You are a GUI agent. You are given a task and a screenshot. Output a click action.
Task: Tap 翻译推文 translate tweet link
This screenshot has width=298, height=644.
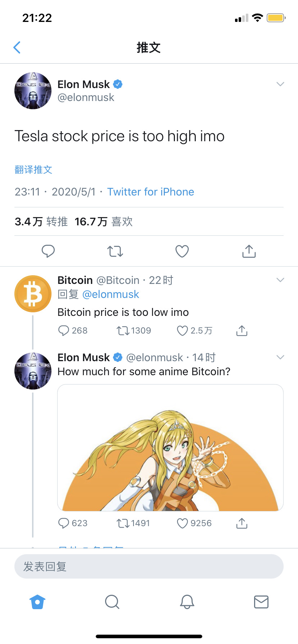[33, 170]
